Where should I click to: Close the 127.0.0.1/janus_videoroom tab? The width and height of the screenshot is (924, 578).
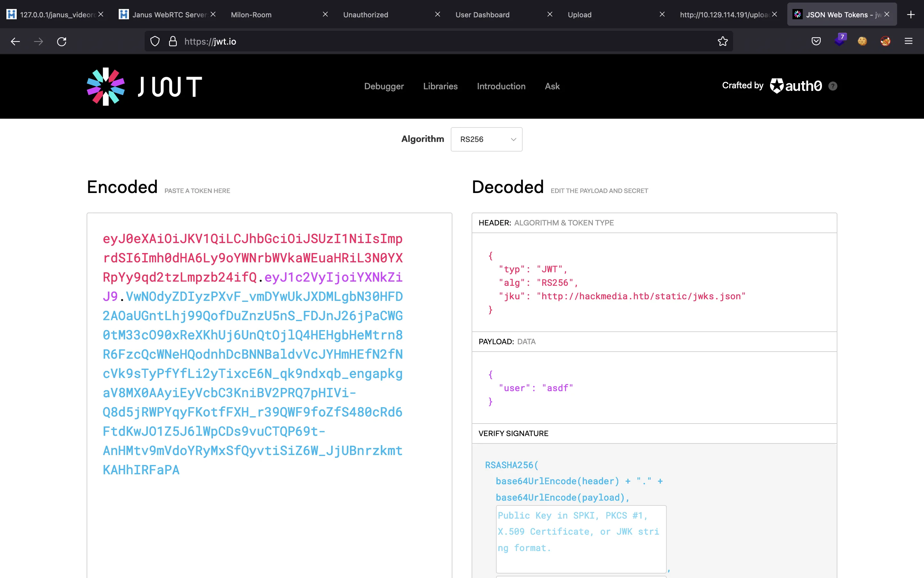101,14
